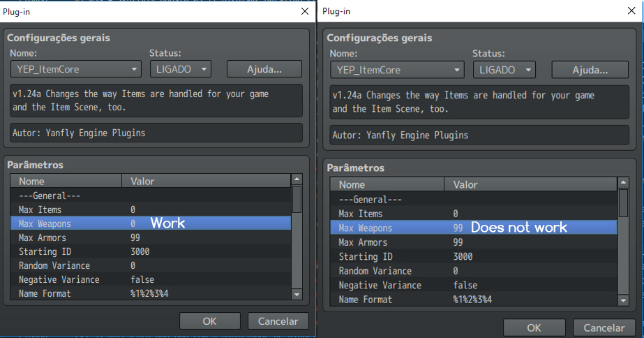This screenshot has height=338, width=644.
Task: Open Status LIGADO dropdown in right window
Action: [504, 70]
